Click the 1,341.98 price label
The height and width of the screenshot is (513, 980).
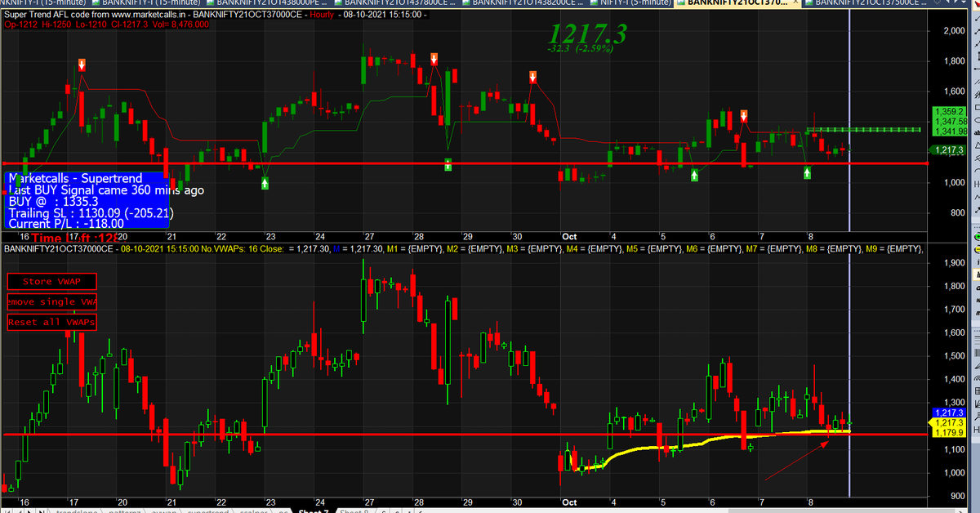pyautogui.click(x=948, y=131)
